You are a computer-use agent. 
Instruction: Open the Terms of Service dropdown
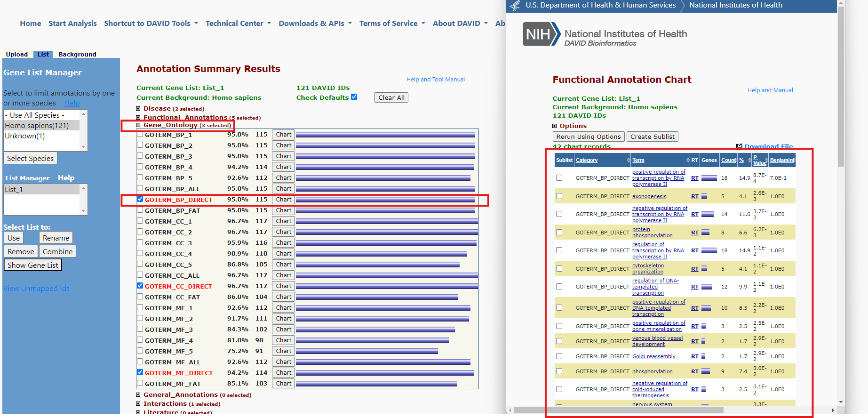coord(392,24)
